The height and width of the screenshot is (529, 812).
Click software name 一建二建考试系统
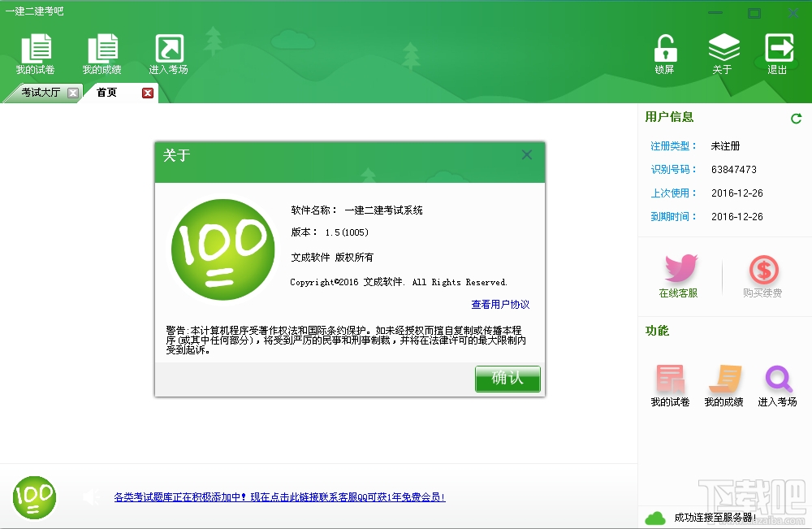[x=384, y=210]
